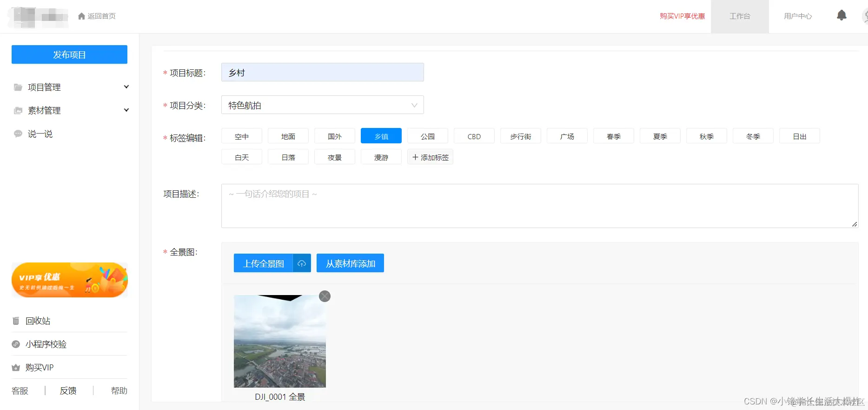
Task: Click the 购买VIP享优惠 link
Action: 682,16
